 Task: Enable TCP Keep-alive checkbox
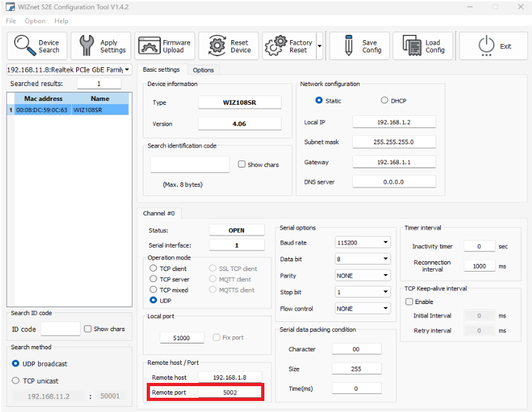[409, 302]
